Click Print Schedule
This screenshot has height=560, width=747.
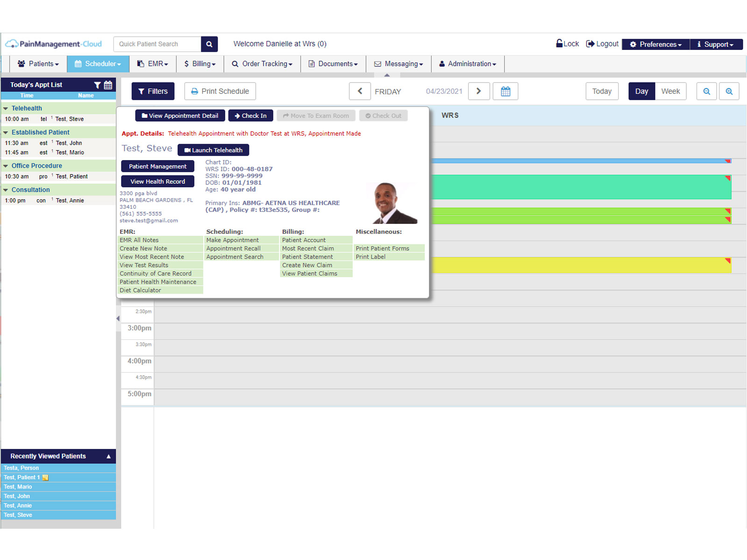(220, 91)
